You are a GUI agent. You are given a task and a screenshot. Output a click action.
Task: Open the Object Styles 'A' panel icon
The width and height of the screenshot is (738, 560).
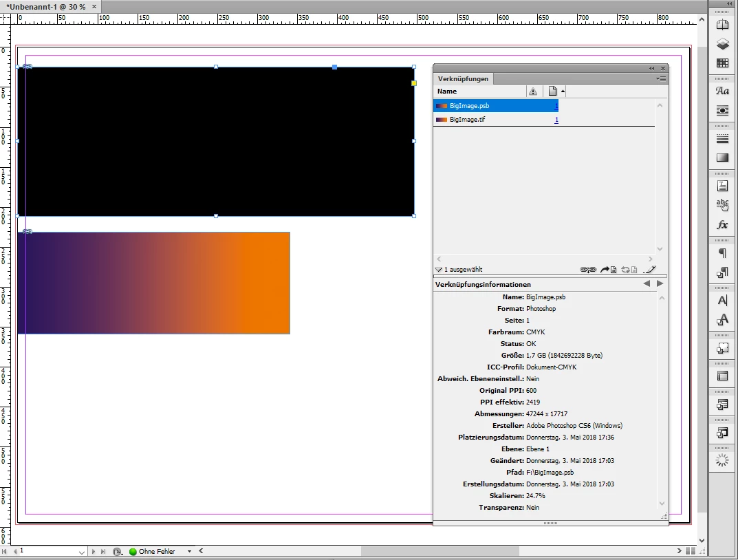(722, 319)
